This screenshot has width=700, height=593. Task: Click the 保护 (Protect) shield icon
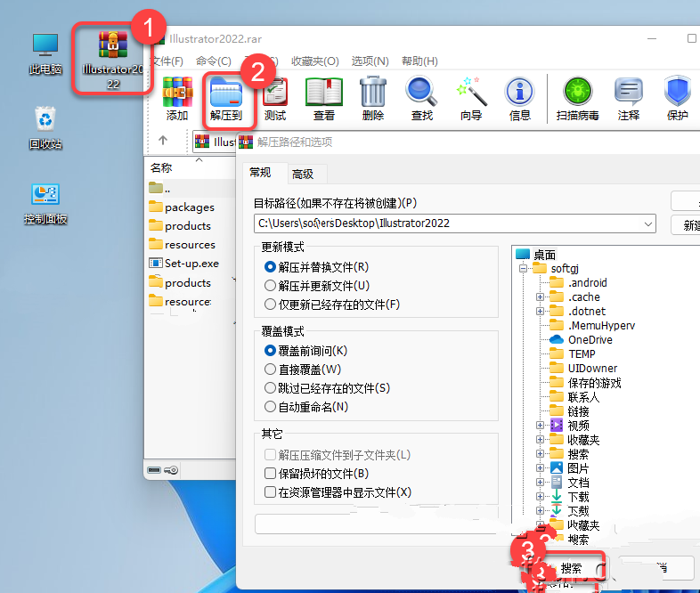tap(677, 99)
